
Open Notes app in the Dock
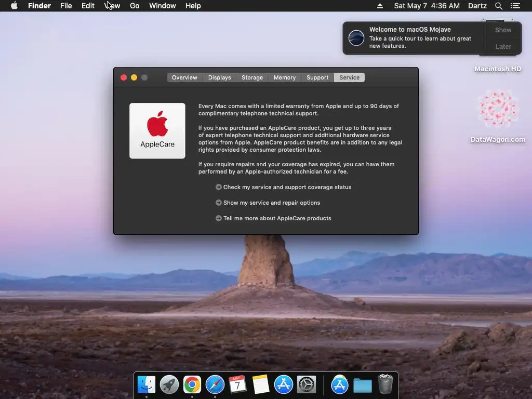pyautogui.click(x=261, y=385)
